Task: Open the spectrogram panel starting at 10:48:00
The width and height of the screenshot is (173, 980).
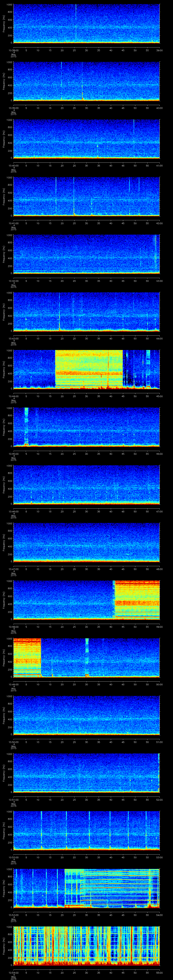Action: [x=87, y=600]
